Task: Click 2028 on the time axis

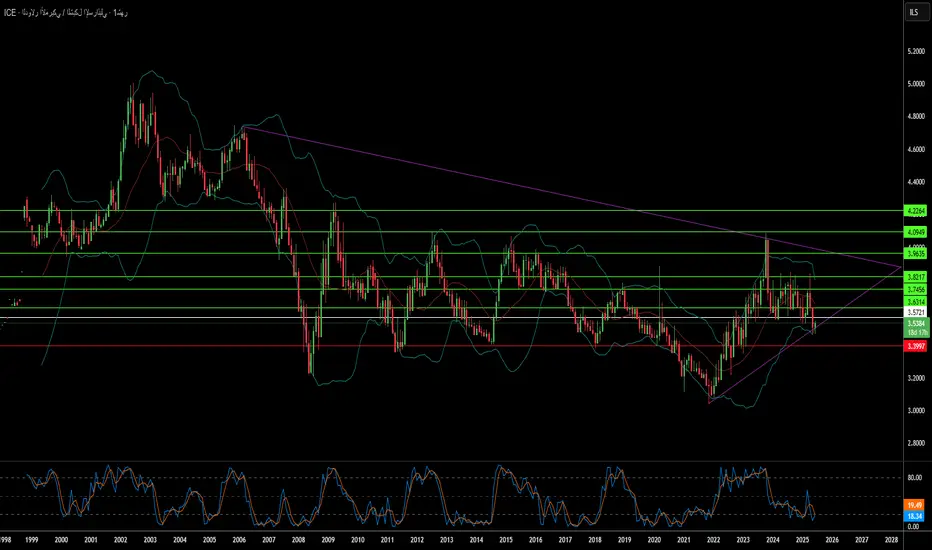Action: coord(892,540)
